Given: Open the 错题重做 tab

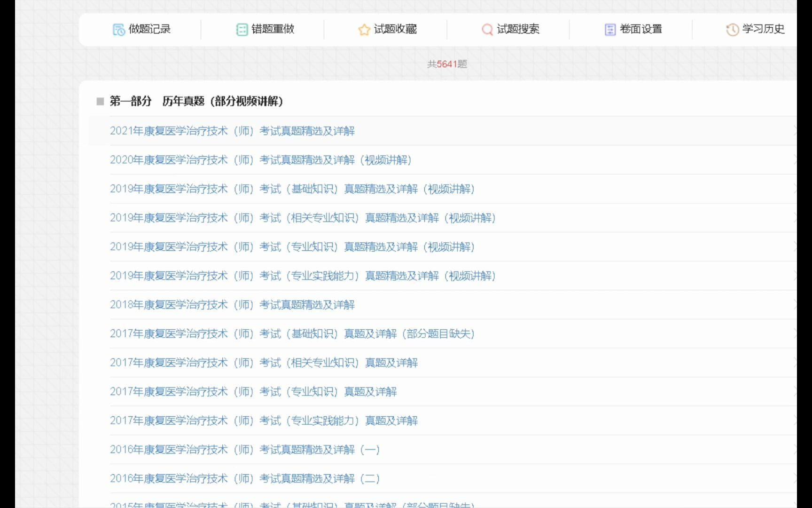Looking at the screenshot, I should coord(265,29).
